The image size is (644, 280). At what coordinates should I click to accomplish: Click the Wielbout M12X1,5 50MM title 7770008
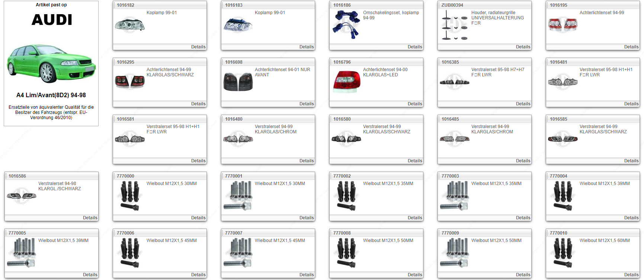click(x=388, y=241)
